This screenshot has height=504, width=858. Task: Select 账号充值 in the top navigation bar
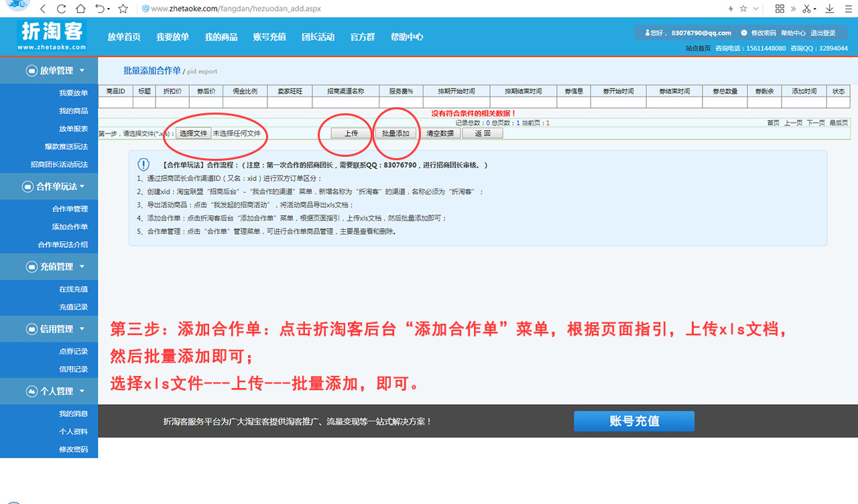(269, 38)
